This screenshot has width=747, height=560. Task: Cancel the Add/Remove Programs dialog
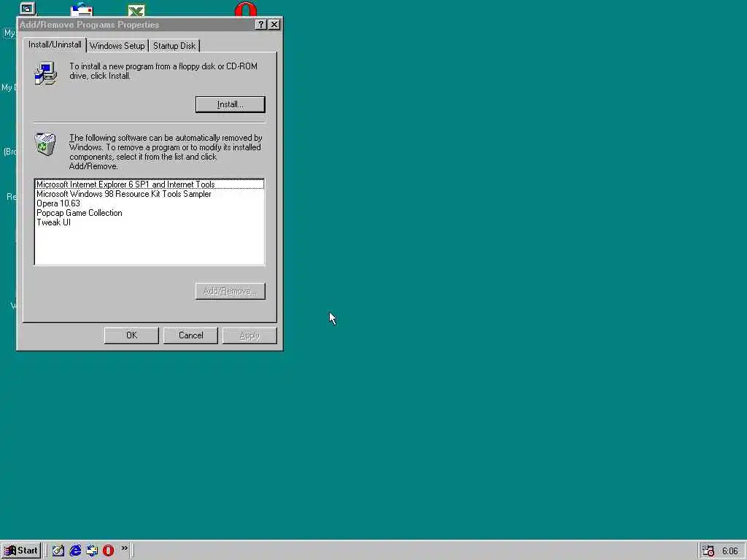(x=190, y=335)
